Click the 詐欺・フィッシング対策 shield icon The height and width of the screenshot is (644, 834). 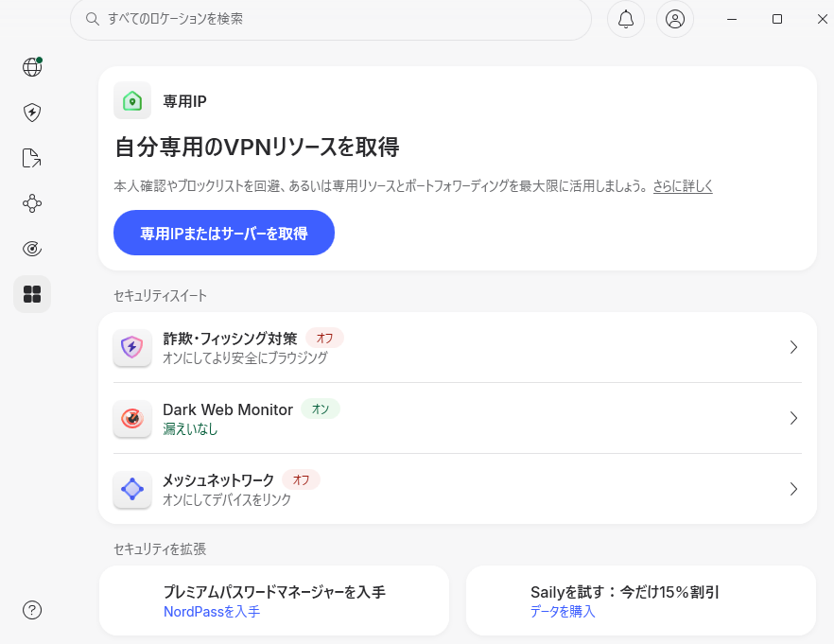click(132, 347)
